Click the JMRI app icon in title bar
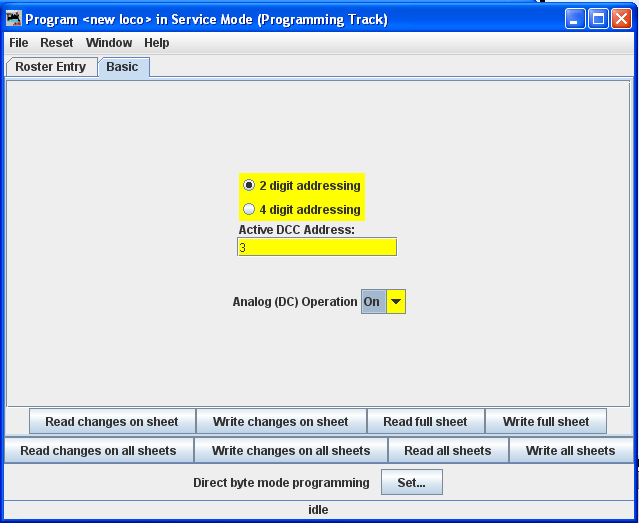The width and height of the screenshot is (639, 523). pyautogui.click(x=14, y=19)
